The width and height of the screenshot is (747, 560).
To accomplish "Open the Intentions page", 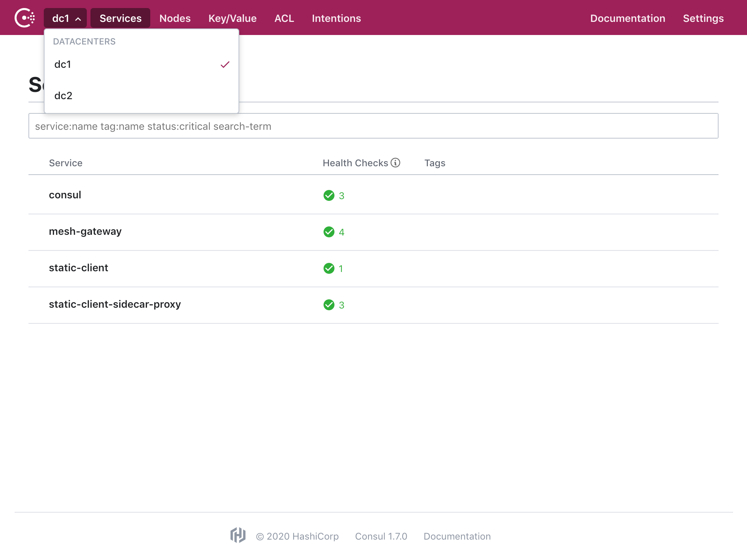I will [336, 18].
